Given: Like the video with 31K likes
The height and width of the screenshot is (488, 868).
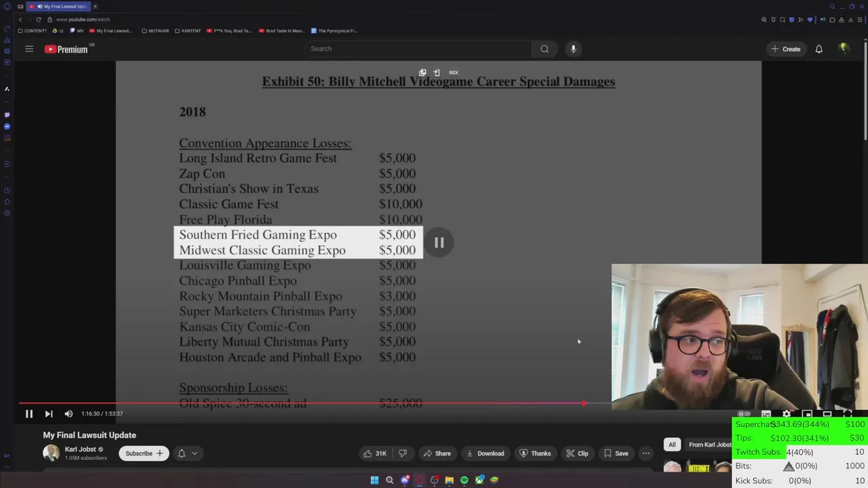Looking at the screenshot, I should [x=375, y=453].
